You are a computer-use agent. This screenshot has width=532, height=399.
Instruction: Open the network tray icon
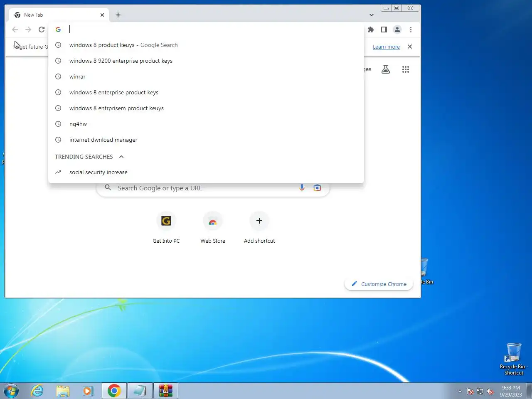480,391
